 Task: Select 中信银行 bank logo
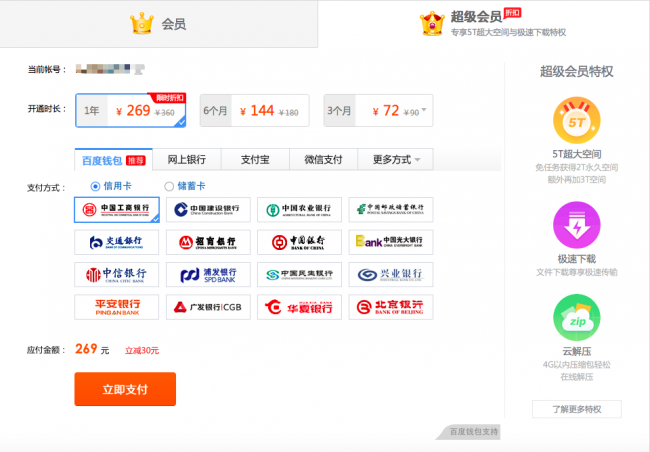116,275
